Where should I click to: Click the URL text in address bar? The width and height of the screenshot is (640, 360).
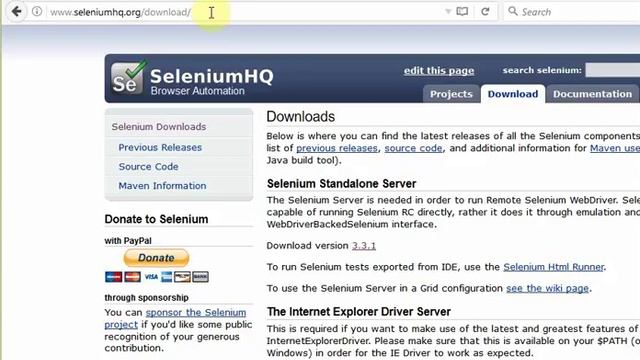(120, 12)
